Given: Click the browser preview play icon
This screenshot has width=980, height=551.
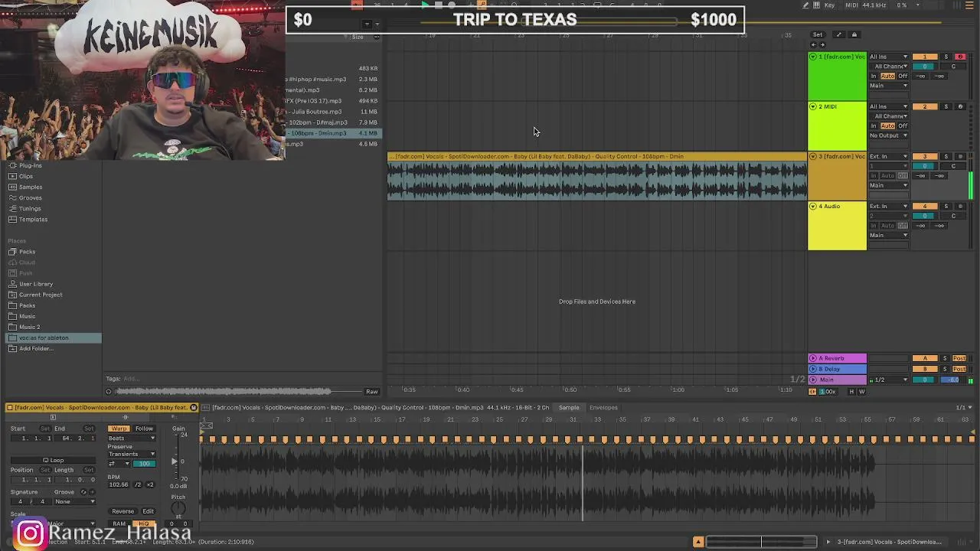Looking at the screenshot, I should coord(109,391).
